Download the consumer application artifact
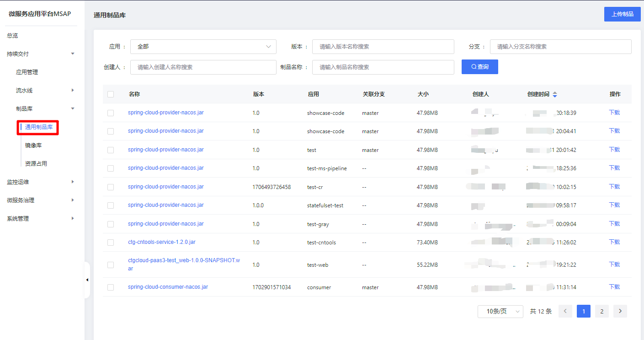This screenshot has width=644, height=340. coord(614,287)
